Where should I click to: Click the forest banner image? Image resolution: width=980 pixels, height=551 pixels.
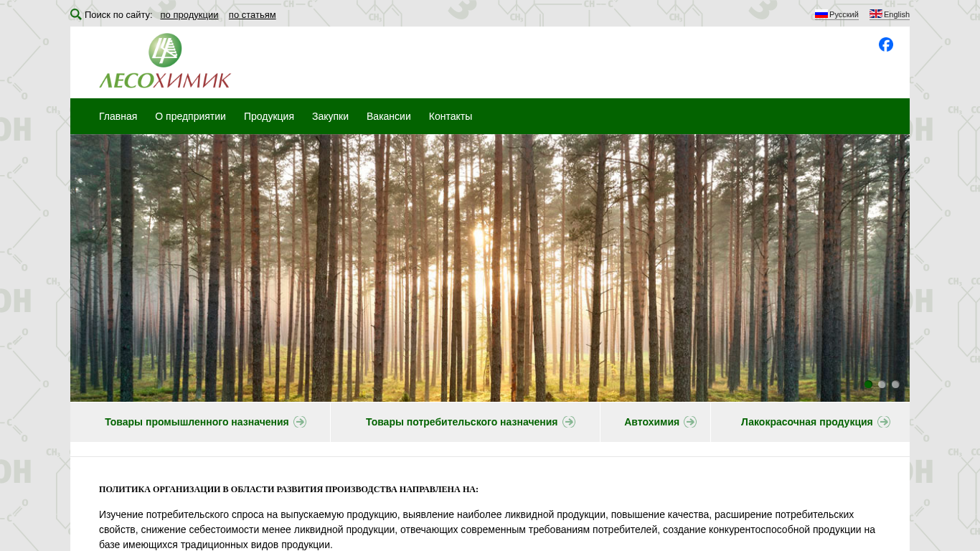pos(490,268)
